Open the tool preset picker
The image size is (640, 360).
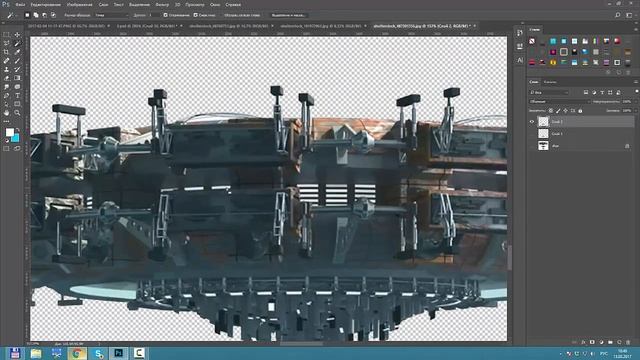[x=11, y=15]
